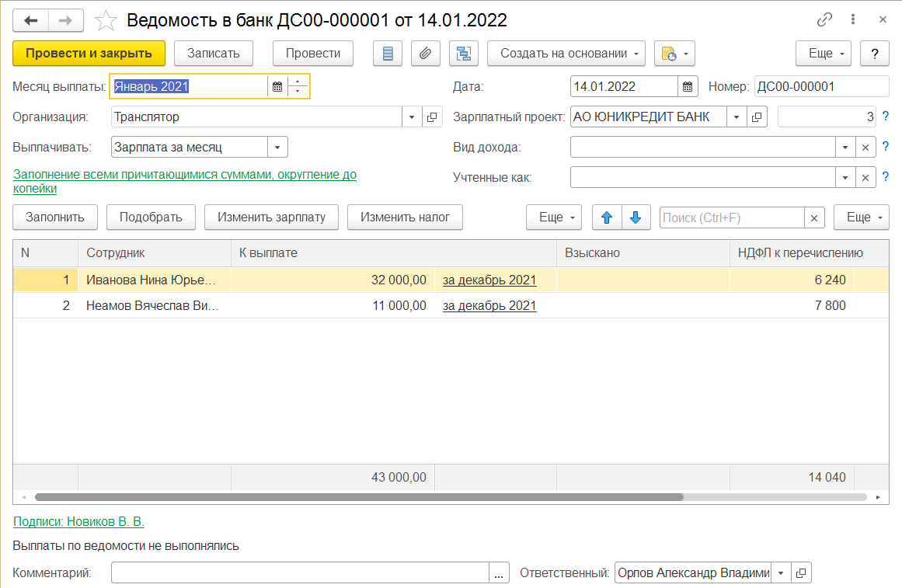The height and width of the screenshot is (588, 902).
Task: Click the за декабрь 2021 link for Иванова
Action: click(489, 280)
